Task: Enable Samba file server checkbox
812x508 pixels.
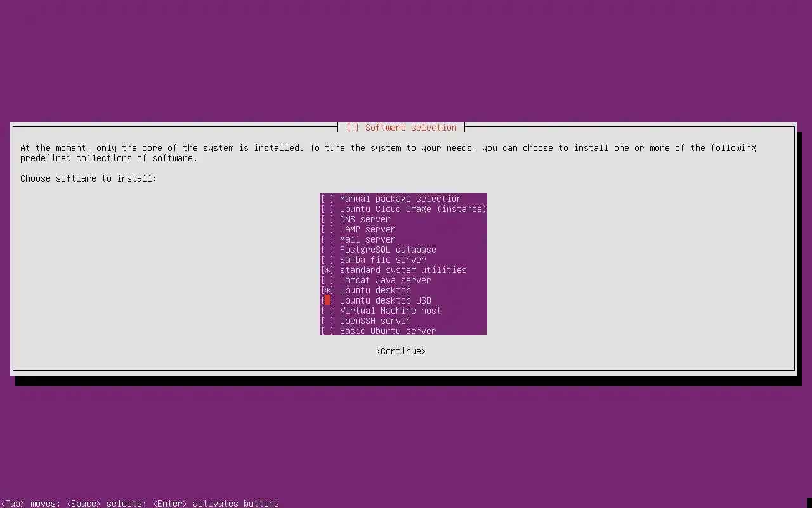Action: tap(327, 260)
